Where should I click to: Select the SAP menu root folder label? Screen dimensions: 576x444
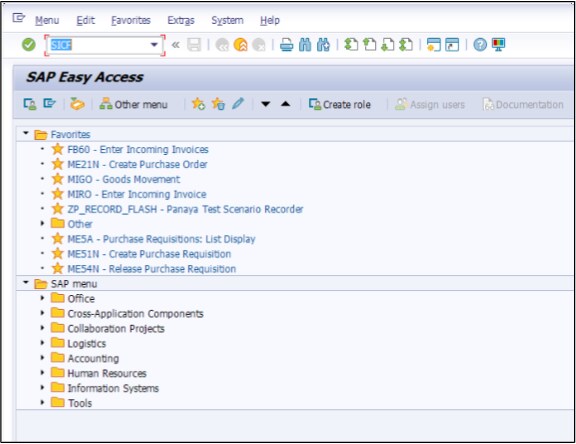(74, 284)
